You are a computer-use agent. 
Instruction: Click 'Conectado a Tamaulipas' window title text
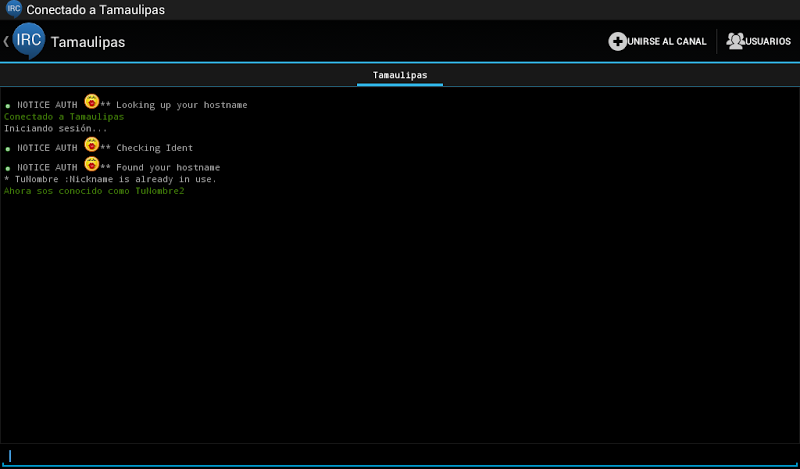click(x=95, y=10)
